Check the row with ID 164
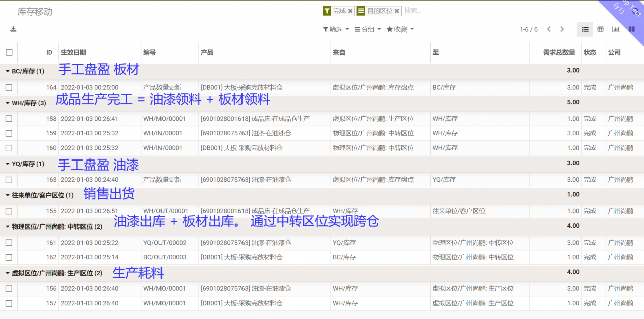The image size is (644, 319). point(9,87)
